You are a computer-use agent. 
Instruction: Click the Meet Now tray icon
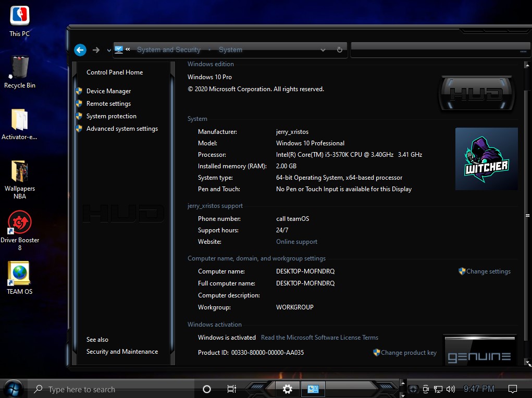(x=426, y=389)
